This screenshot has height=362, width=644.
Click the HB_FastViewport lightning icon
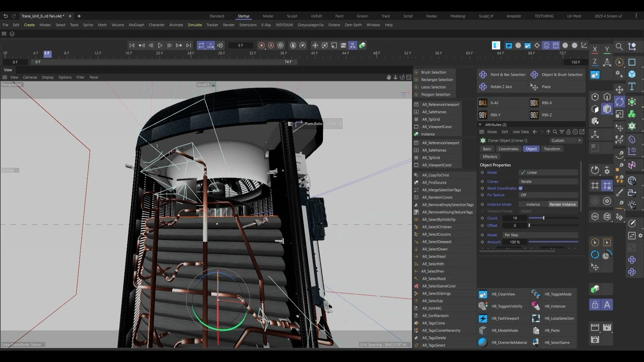tap(483, 318)
